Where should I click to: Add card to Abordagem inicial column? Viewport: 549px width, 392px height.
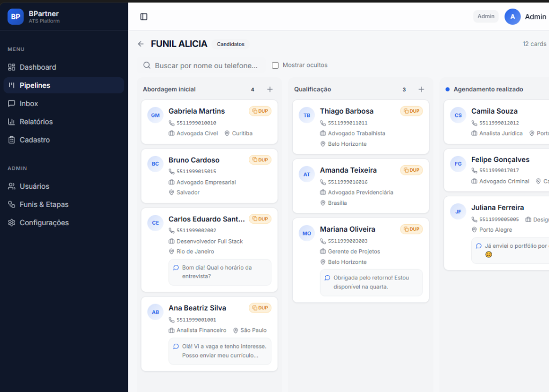click(x=270, y=90)
